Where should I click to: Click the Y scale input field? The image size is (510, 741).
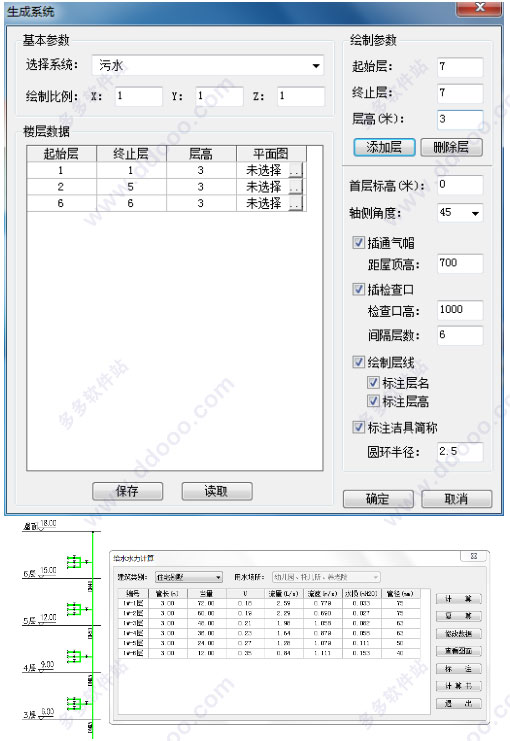tap(219, 96)
